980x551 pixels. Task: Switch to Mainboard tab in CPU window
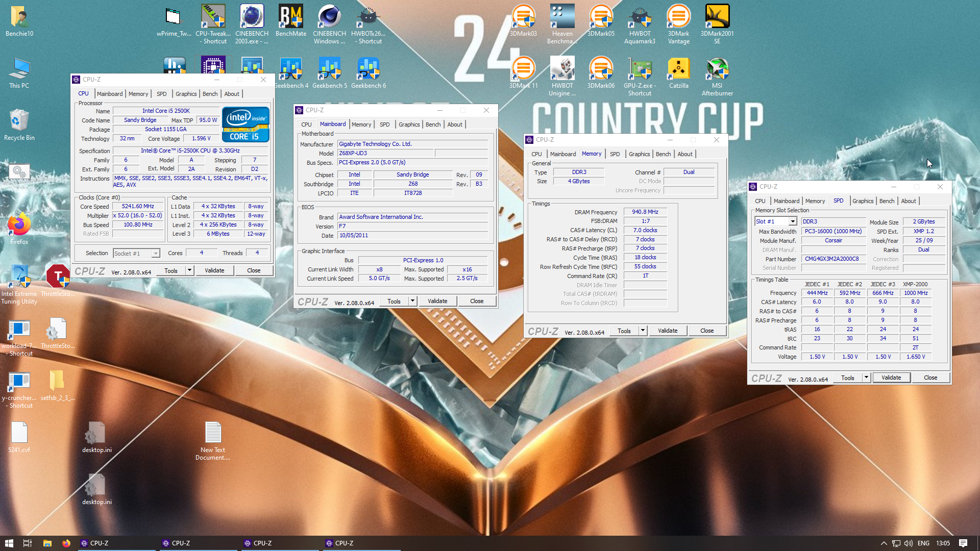coord(110,94)
